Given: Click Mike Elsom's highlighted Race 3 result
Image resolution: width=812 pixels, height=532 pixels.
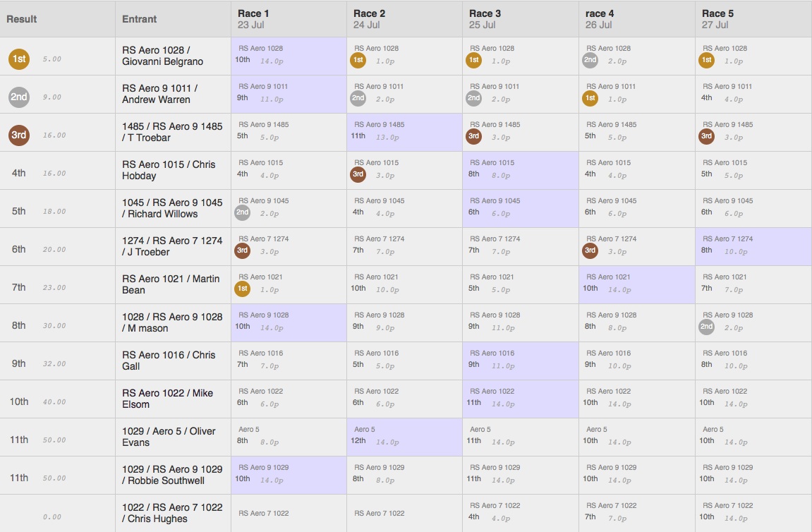Looking at the screenshot, I should [521, 399].
